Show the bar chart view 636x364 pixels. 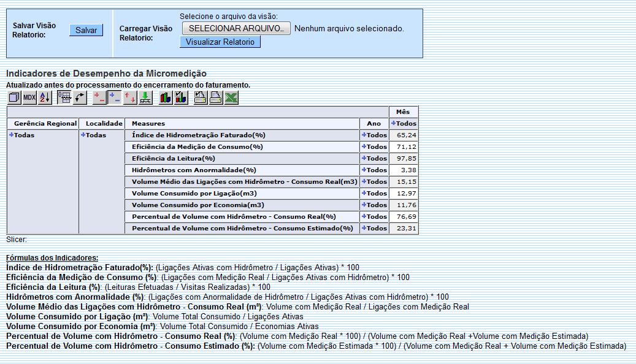tap(165, 97)
